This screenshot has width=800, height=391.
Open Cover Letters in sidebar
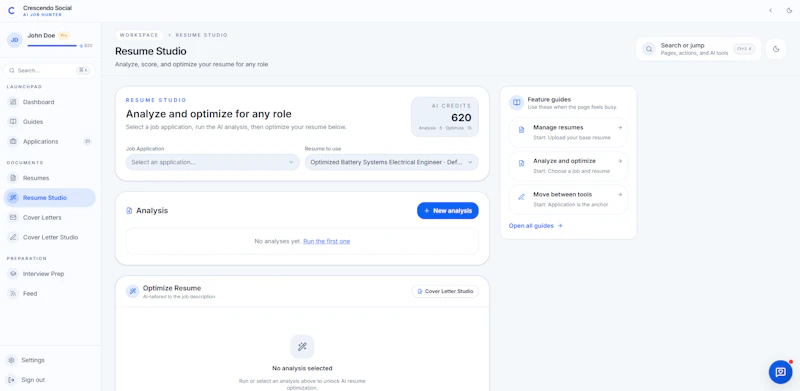point(49,217)
